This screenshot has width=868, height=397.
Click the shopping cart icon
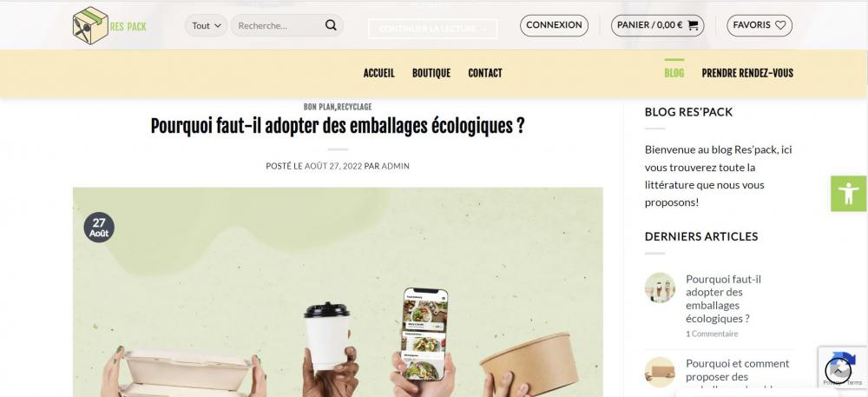point(693,25)
